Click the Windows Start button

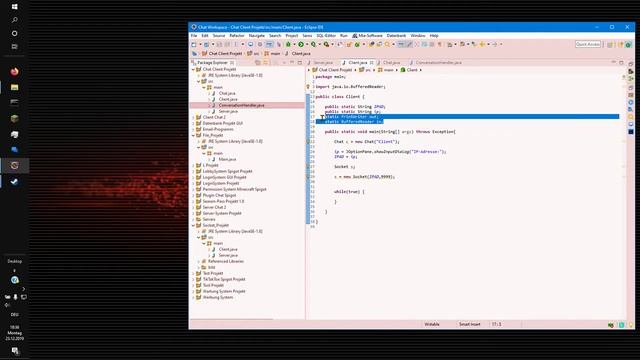point(14,7)
